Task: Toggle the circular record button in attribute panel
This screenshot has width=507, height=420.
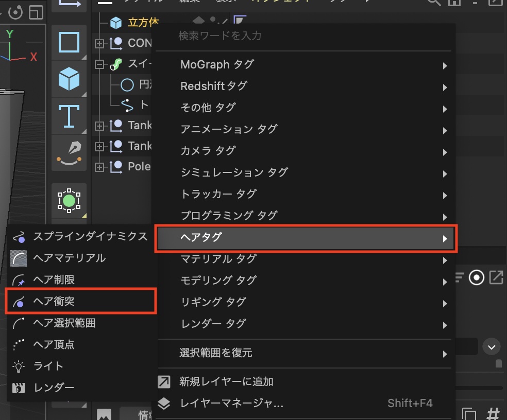Action: 477,278
